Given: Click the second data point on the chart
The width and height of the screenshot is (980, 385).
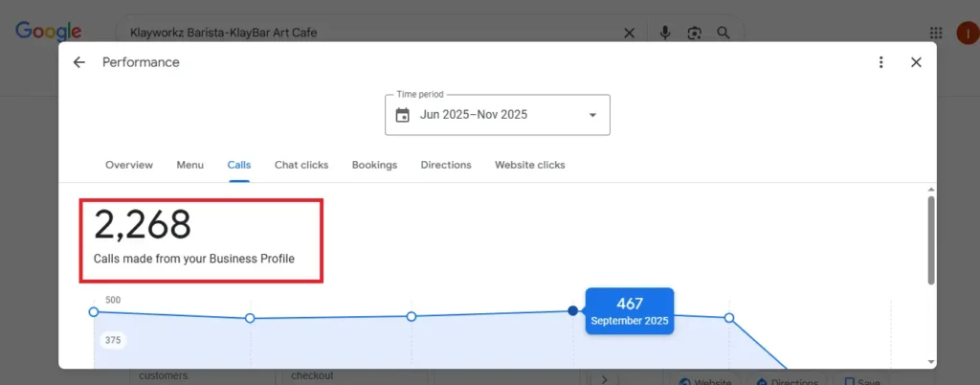Looking at the screenshot, I should pyautogui.click(x=250, y=318).
